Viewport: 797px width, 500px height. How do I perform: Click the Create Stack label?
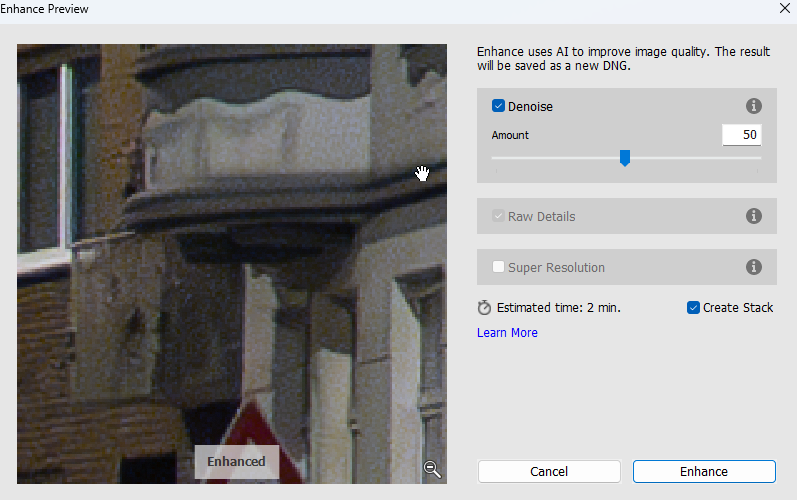pyautogui.click(x=738, y=307)
